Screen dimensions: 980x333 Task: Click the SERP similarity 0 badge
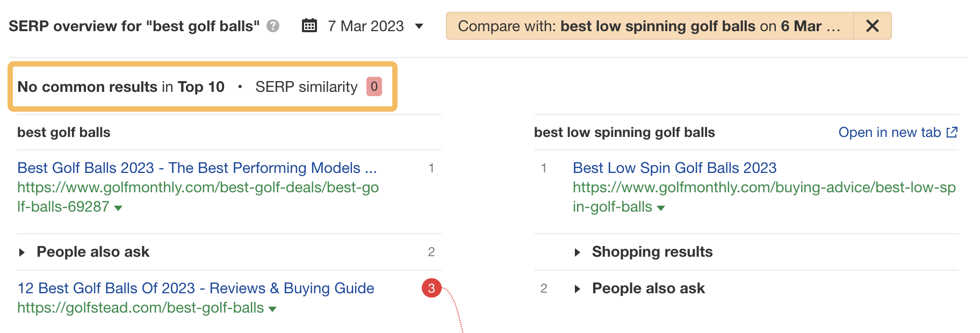[x=374, y=86]
